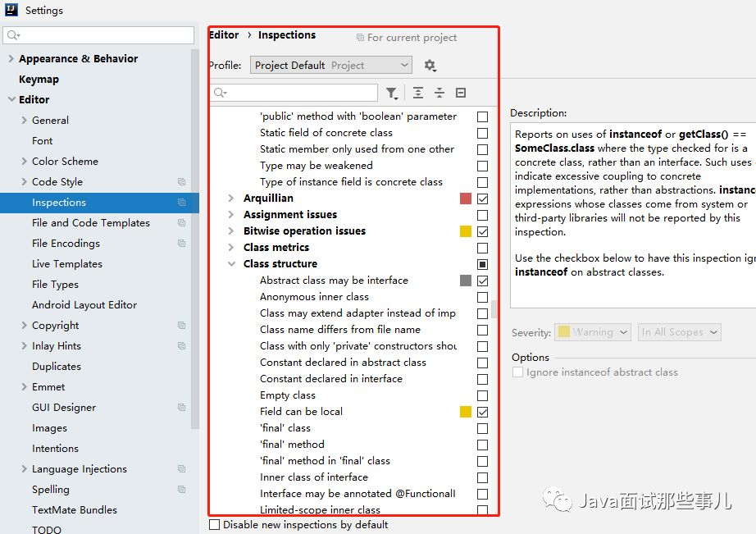756x534 pixels.
Task: Enable the Class metrics checkbox
Action: tap(482, 248)
